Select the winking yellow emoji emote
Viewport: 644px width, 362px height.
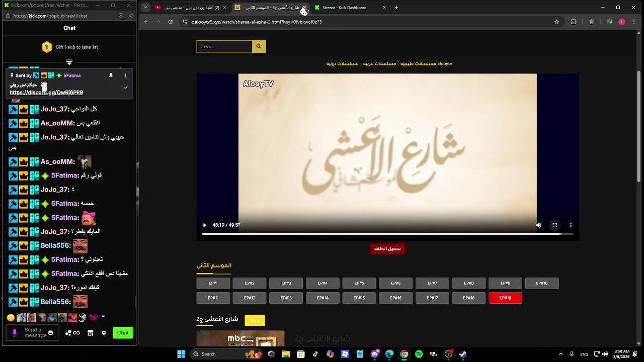coord(11,318)
